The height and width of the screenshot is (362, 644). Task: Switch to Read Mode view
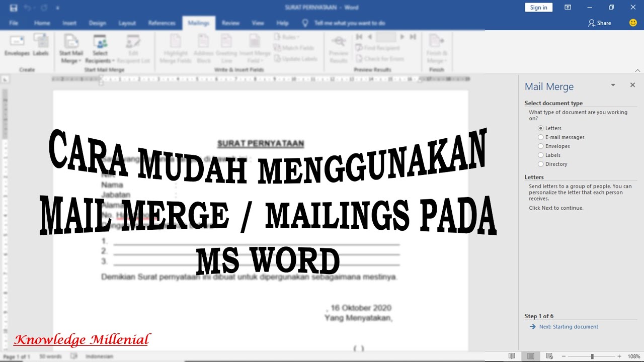512,356
